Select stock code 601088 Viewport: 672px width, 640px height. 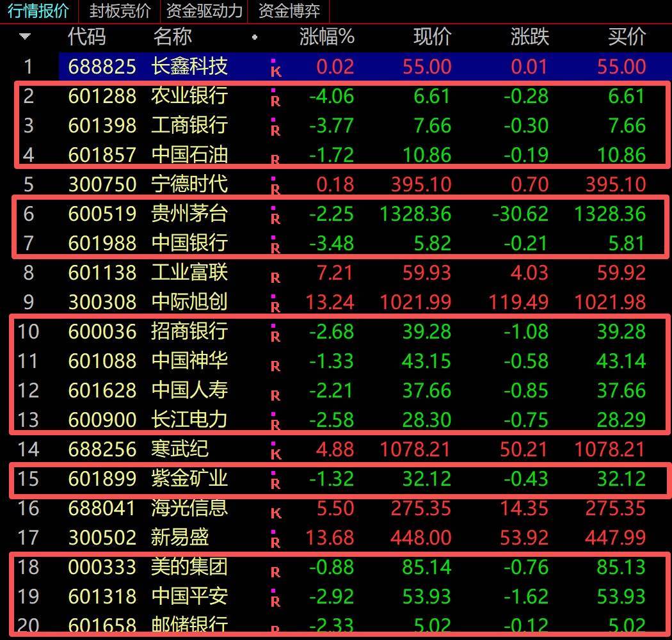102,361
